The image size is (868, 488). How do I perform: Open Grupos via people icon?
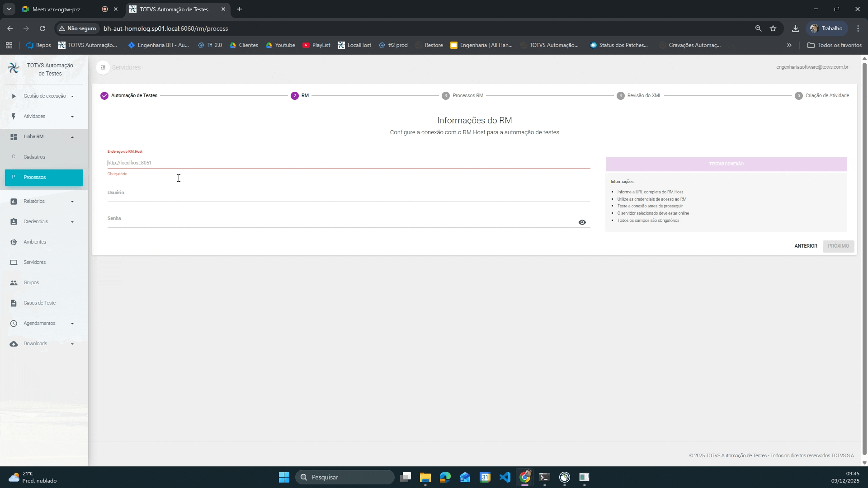tap(14, 283)
